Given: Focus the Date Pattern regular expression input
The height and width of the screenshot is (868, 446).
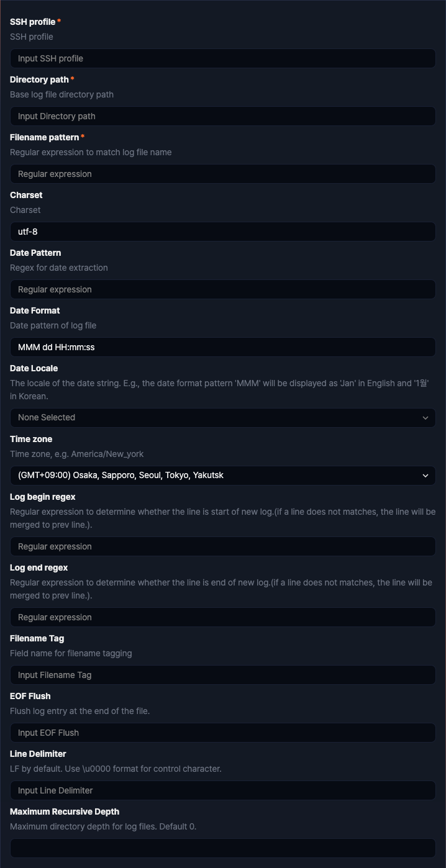Looking at the screenshot, I should [222, 289].
